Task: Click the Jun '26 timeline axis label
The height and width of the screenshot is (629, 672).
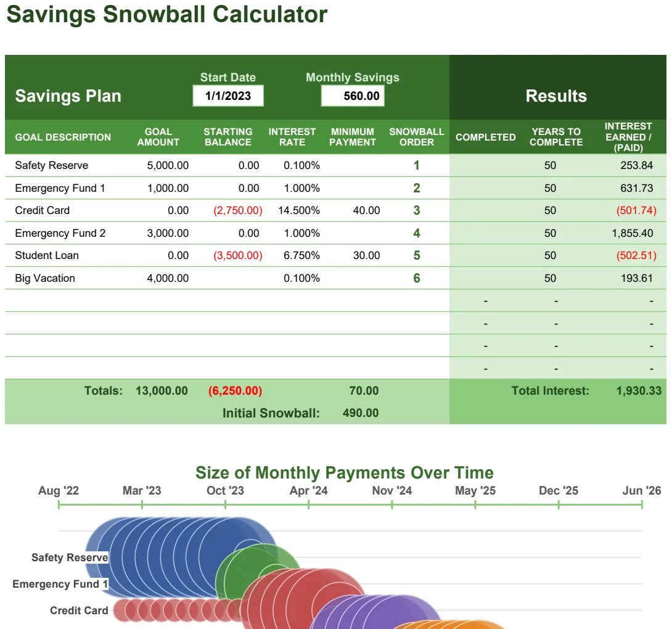Action: [x=642, y=490]
